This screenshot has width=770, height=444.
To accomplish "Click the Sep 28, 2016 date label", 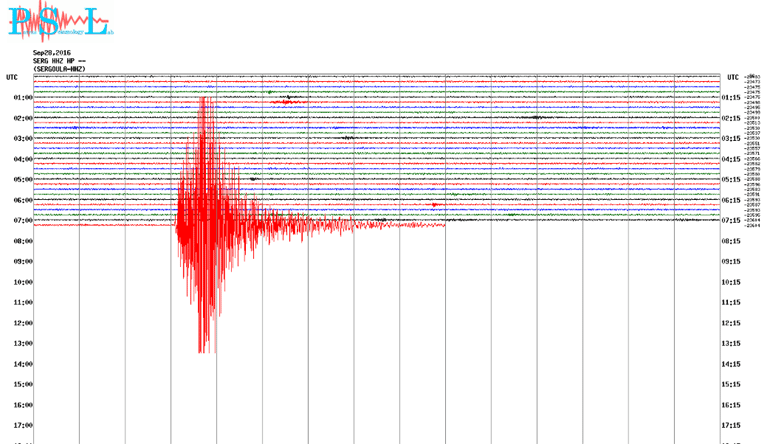I will coord(52,53).
